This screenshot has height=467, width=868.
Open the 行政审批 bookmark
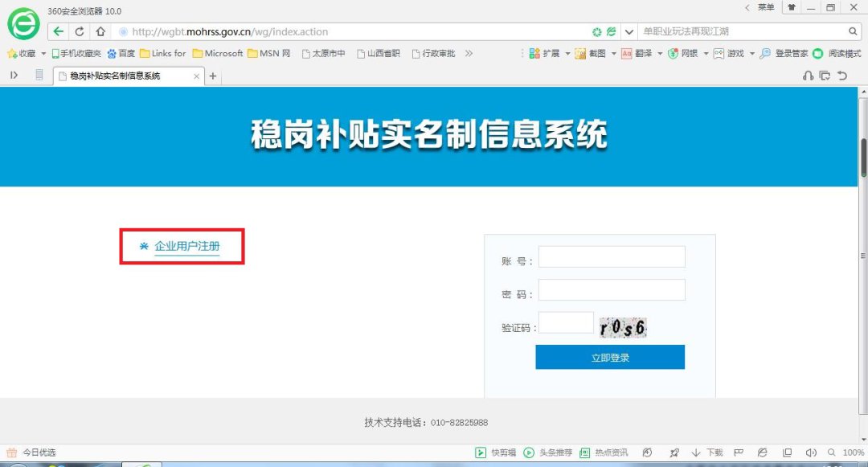(433, 54)
